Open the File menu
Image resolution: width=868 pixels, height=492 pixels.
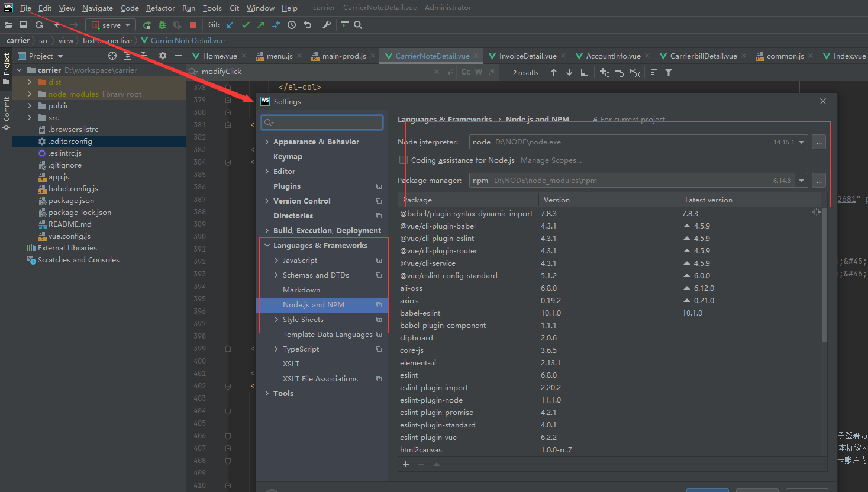tap(25, 8)
